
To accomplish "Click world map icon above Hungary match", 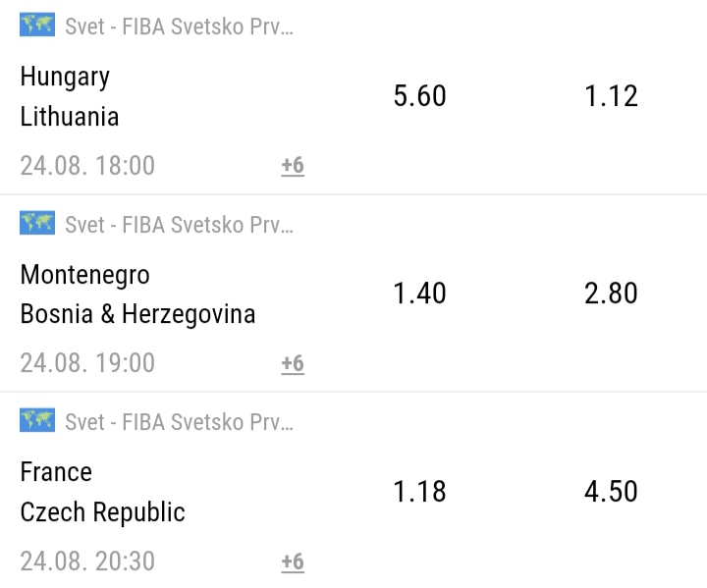I will [37, 25].
